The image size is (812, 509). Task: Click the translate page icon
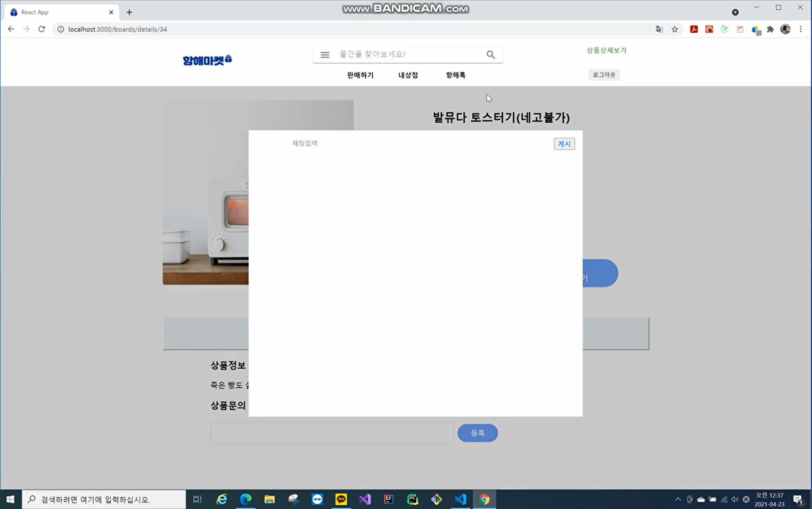tap(659, 29)
